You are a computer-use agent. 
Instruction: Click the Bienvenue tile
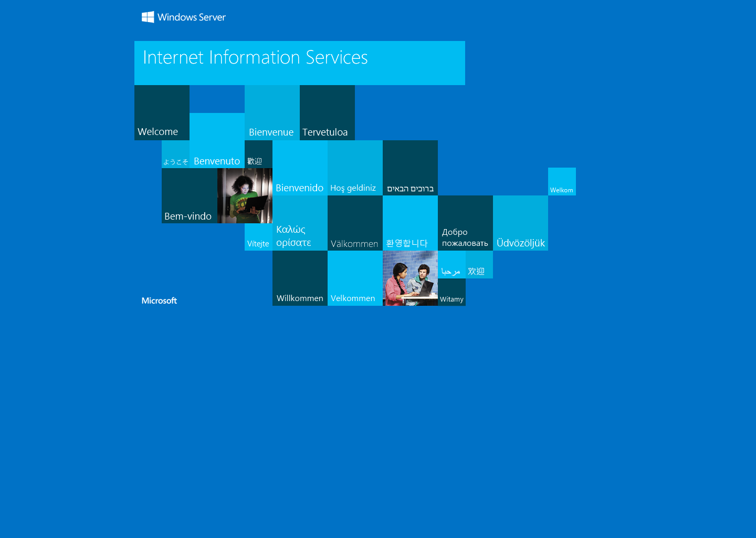(272, 112)
